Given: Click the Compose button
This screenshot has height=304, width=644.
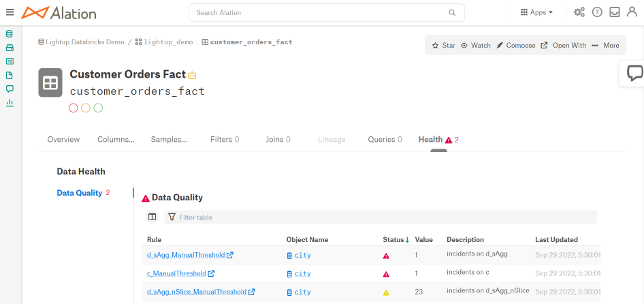Looking at the screenshot, I should pyautogui.click(x=516, y=45).
